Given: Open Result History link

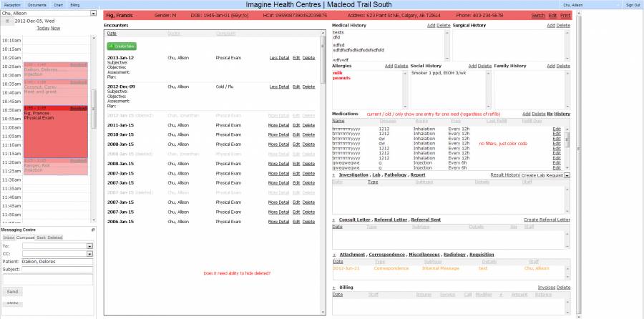Looking at the screenshot, I should (x=504, y=175).
